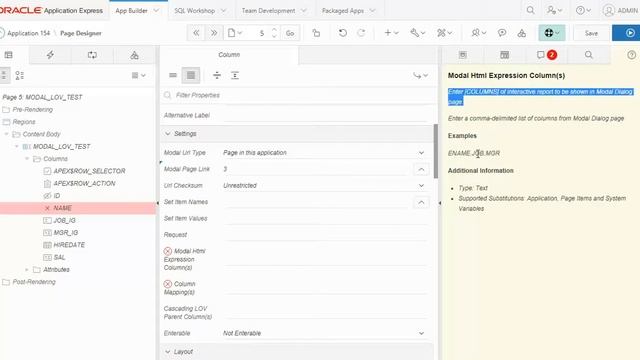Click the property editor vertical scrollbar
The height and width of the screenshot is (360, 640).
coord(436,151)
